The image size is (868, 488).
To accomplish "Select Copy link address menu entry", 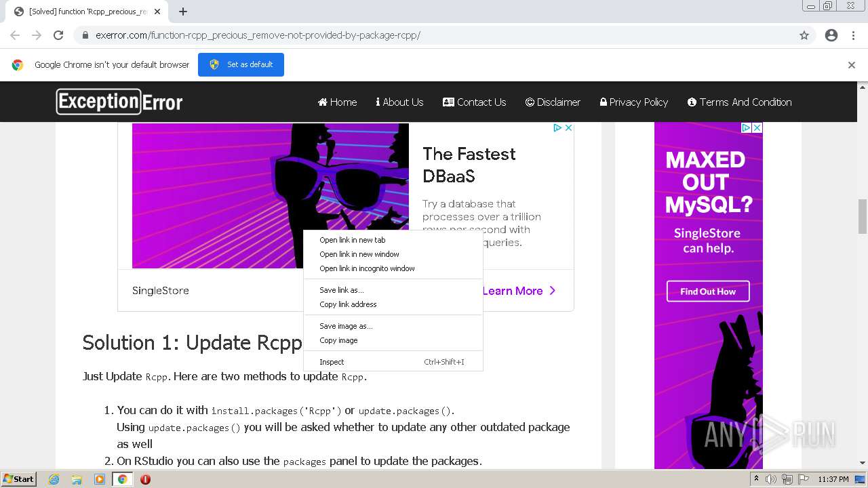I will pyautogui.click(x=393, y=304).
